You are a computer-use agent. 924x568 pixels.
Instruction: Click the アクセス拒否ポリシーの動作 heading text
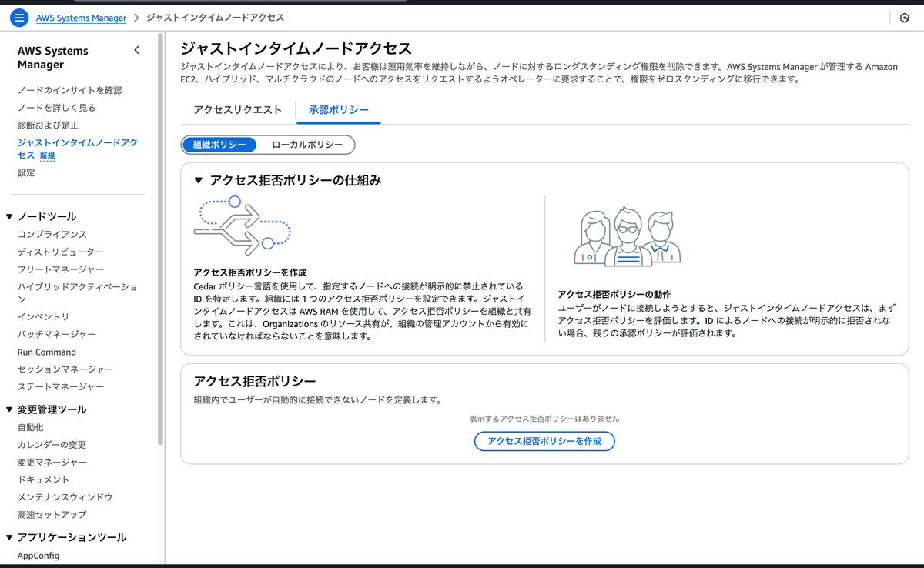pos(614,294)
